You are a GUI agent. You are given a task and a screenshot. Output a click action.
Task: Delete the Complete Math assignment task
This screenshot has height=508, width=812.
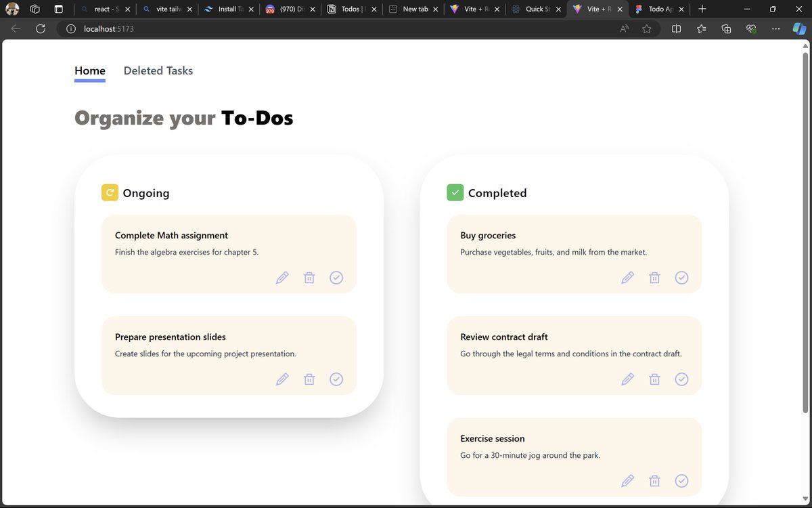pos(309,278)
